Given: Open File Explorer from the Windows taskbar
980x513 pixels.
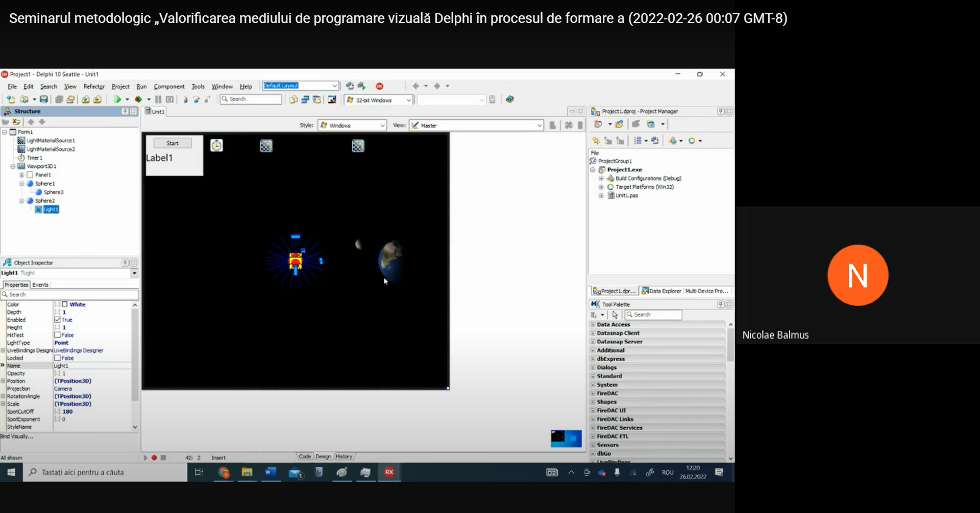Looking at the screenshot, I should [x=247, y=472].
